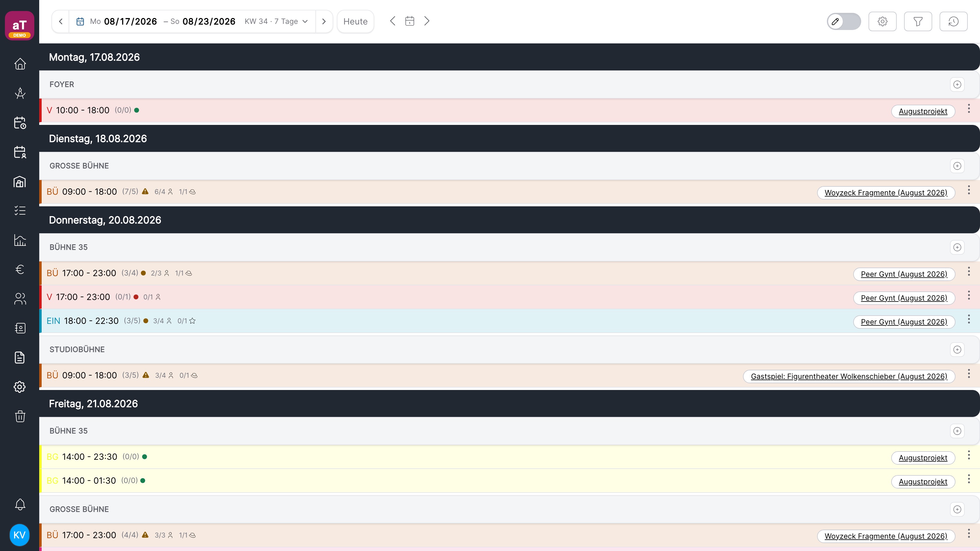Open the compass drafting tool sidebar icon
Screen dimensions: 980x551
coord(20,93)
